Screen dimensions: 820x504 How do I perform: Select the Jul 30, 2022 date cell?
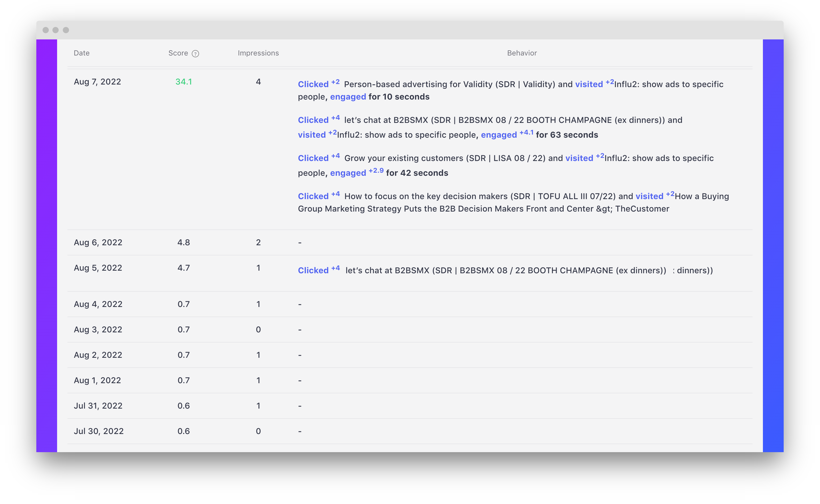(99, 431)
